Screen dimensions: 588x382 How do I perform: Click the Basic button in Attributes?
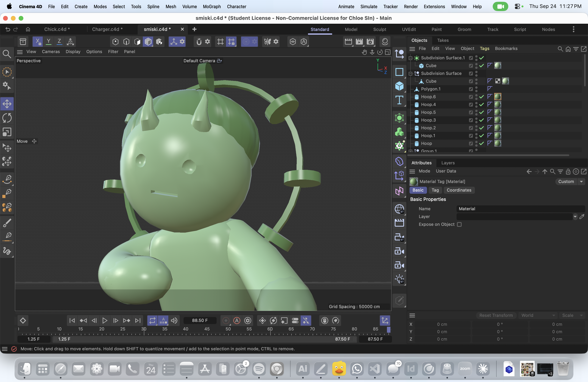point(418,190)
